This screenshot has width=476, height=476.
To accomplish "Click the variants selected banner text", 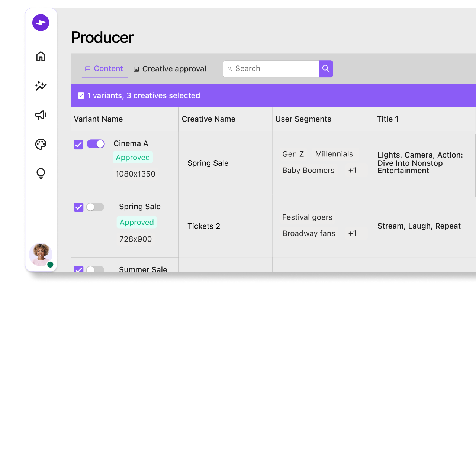I will pos(144,95).
